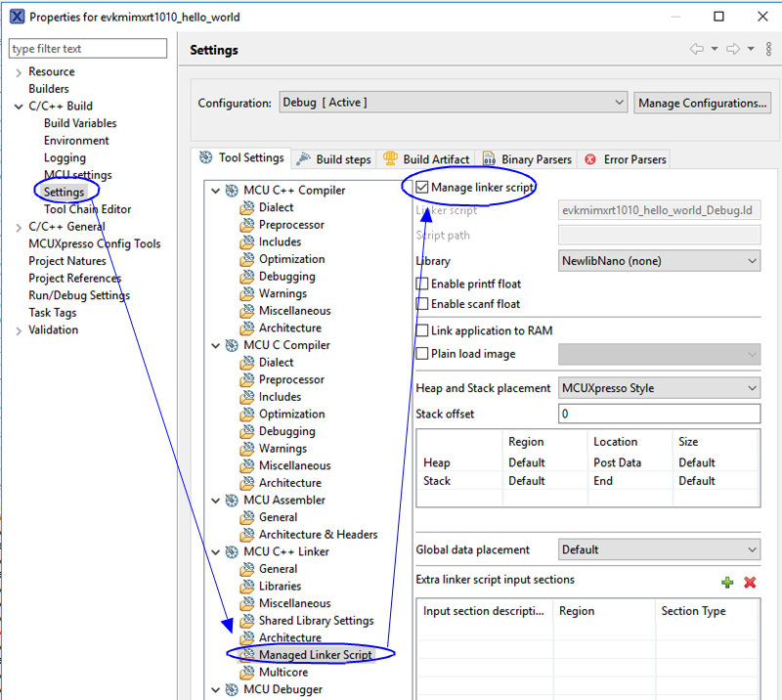Click the Optimization icon under MCU C Compiler
This screenshot has height=700, width=782.
(247, 415)
